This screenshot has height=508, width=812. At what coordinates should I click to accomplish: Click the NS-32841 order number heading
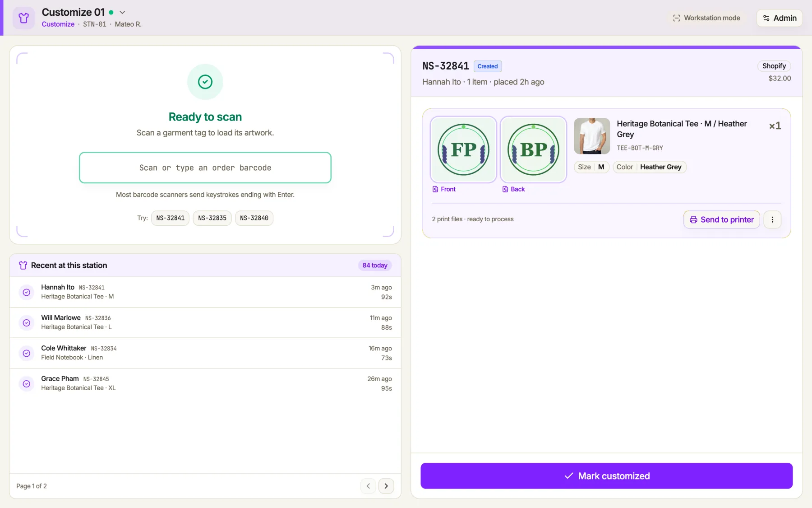[x=446, y=66]
